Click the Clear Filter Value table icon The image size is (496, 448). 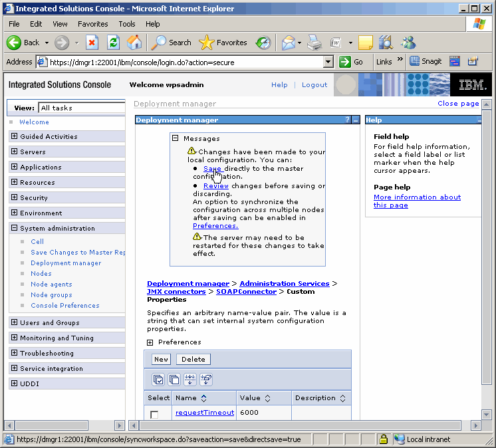click(x=206, y=380)
